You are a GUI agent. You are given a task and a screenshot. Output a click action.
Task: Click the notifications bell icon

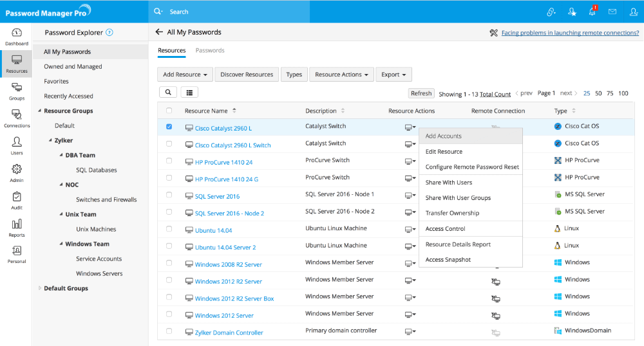click(x=592, y=12)
